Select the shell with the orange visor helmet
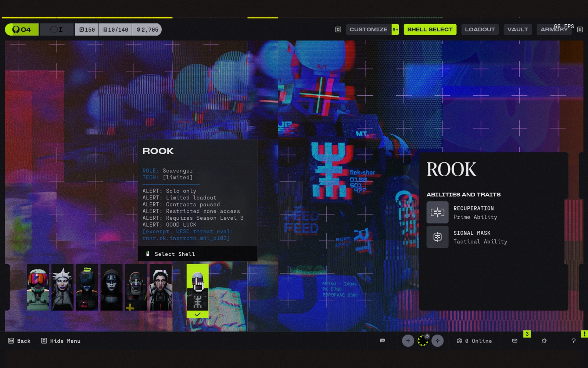The height and width of the screenshot is (368, 588). pos(38,287)
